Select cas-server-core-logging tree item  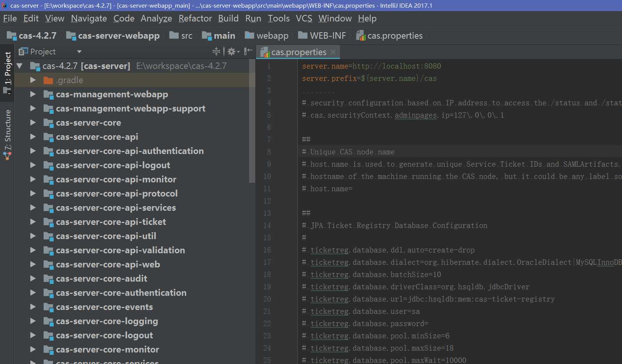(x=107, y=321)
